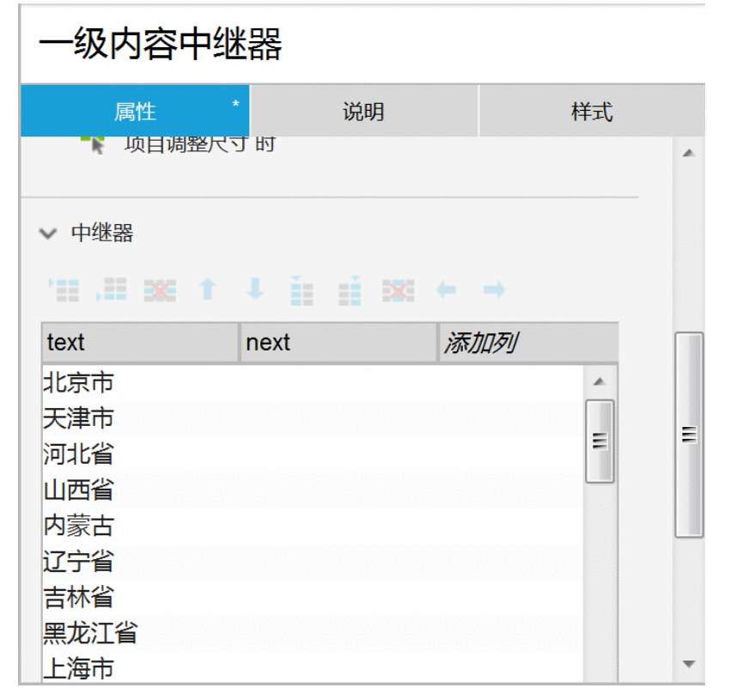Click the 黑龙江省 row in the table
The image size is (755, 700).
[x=90, y=633]
